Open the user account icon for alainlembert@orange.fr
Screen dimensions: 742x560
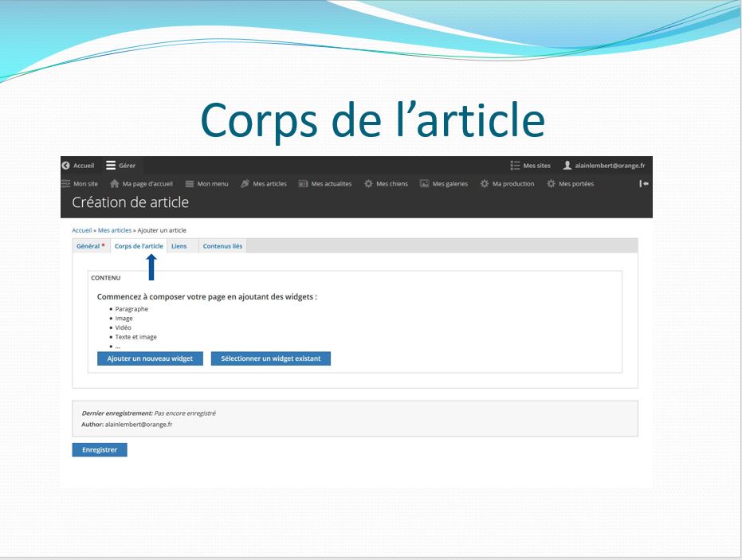(567, 166)
